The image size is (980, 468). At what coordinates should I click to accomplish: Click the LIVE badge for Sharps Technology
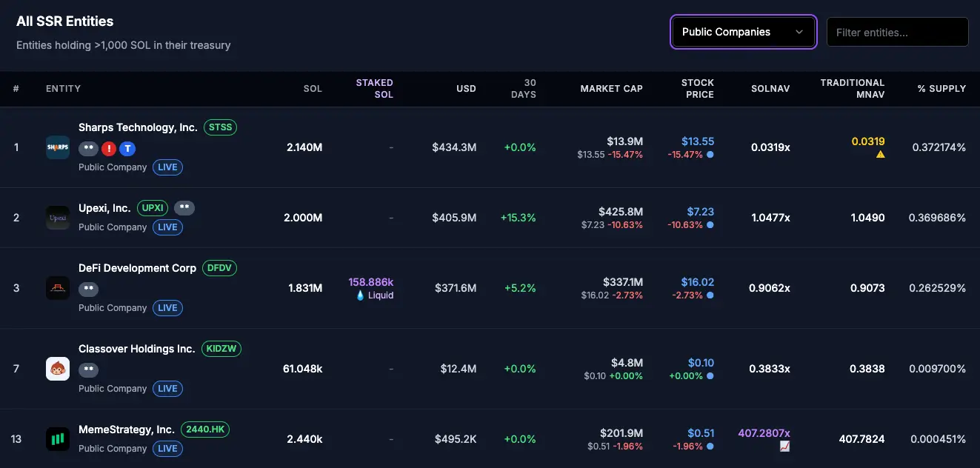pyautogui.click(x=168, y=167)
